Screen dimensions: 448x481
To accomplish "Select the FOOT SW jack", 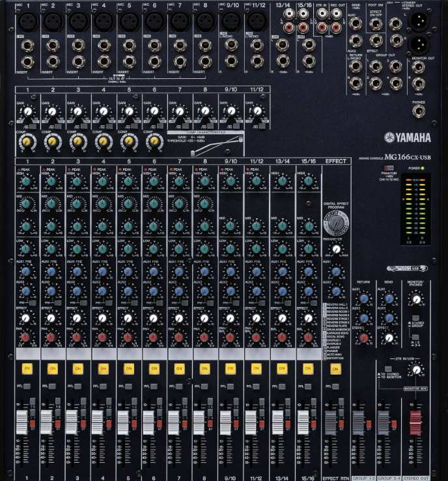I will tap(376, 23).
